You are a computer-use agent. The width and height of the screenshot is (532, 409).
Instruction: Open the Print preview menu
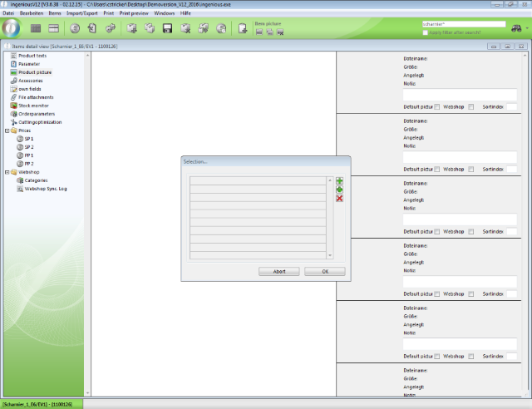pyautogui.click(x=135, y=13)
